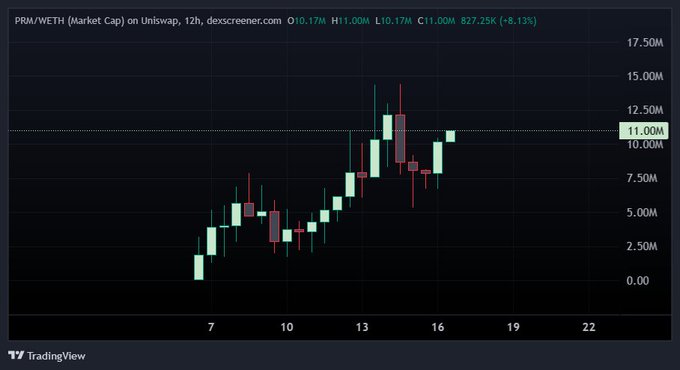
Task: Open the TradingView link text
Action: [x=56, y=356]
